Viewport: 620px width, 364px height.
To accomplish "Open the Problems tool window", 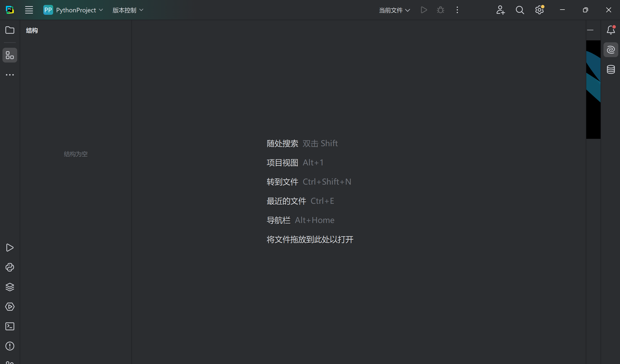I will 10,346.
